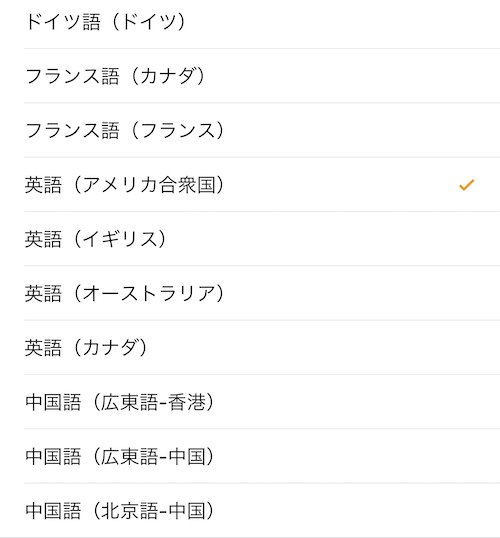Switch language to Canadian French
Image resolution: width=500 pixels, height=538 pixels.
262,76
